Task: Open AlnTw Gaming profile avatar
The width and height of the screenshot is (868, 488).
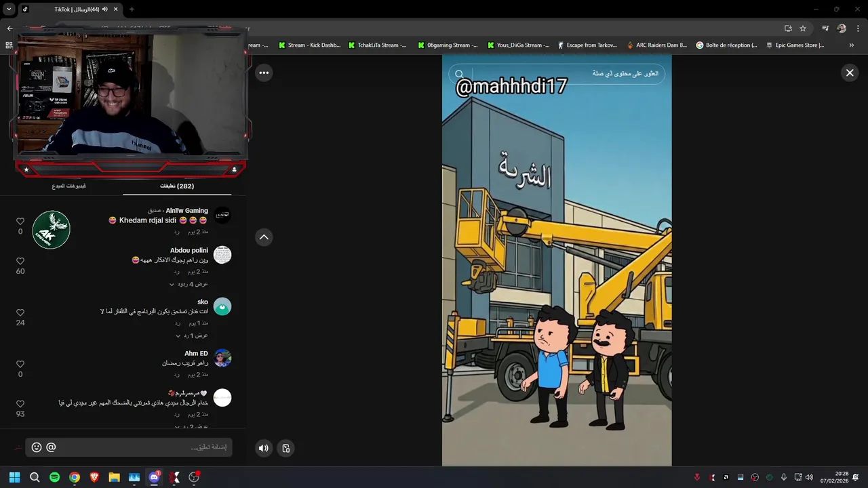Action: click(222, 216)
